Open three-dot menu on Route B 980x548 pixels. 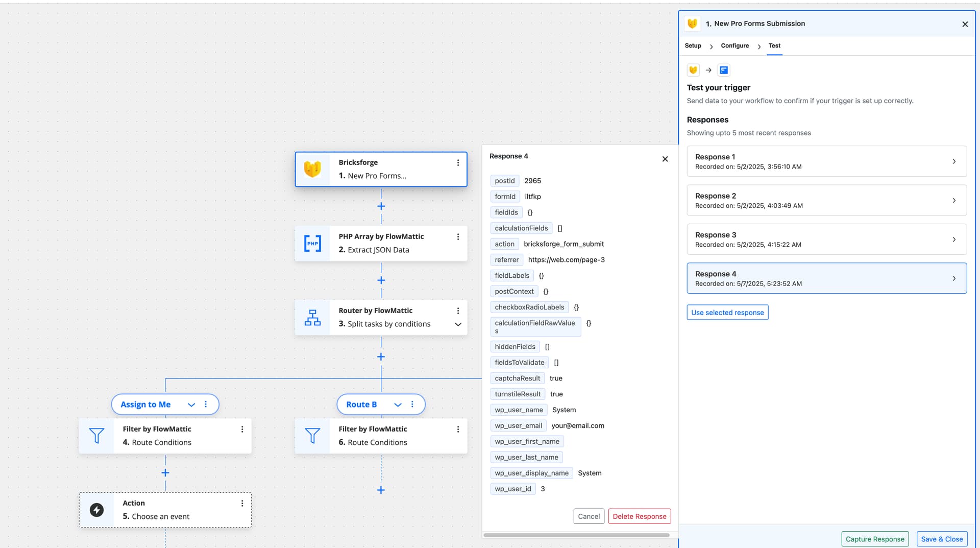[x=412, y=404]
